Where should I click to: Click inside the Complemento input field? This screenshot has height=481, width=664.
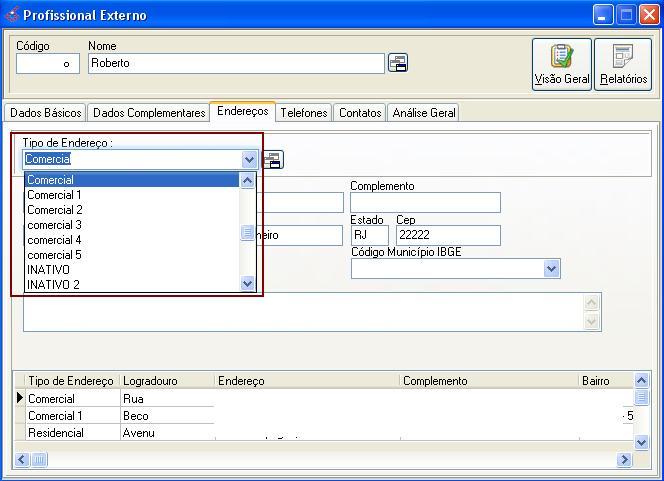[425, 203]
